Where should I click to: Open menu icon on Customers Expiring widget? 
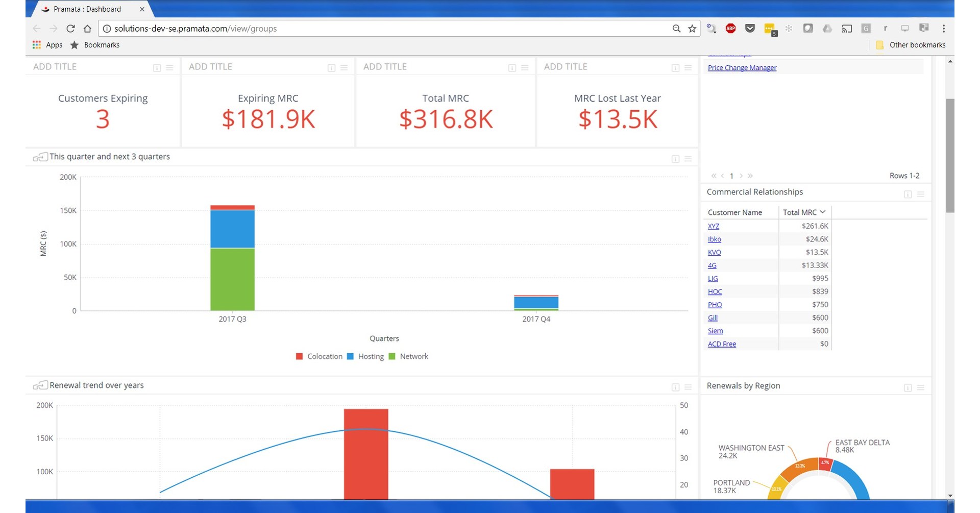click(x=169, y=68)
